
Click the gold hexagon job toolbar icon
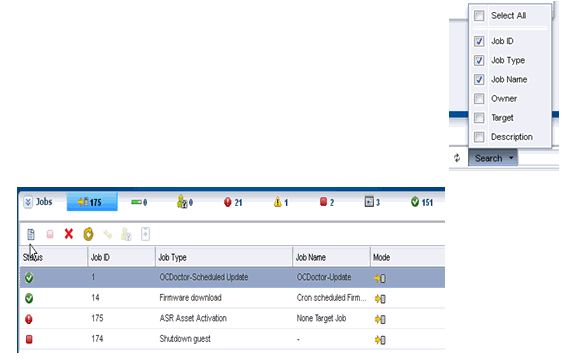point(88,234)
